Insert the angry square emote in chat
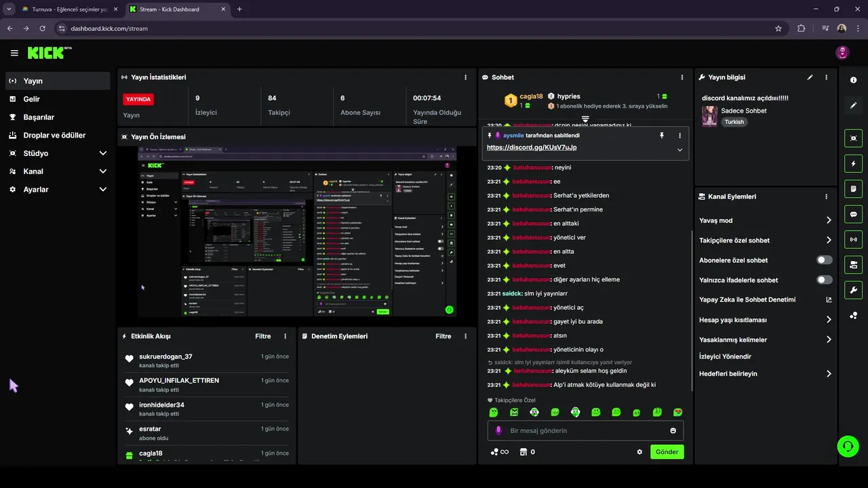 click(x=514, y=412)
